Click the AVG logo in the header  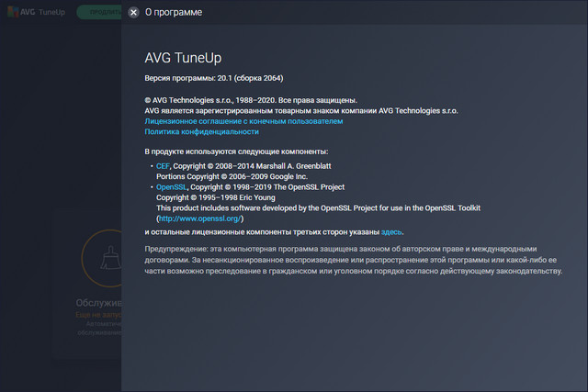[x=16, y=13]
